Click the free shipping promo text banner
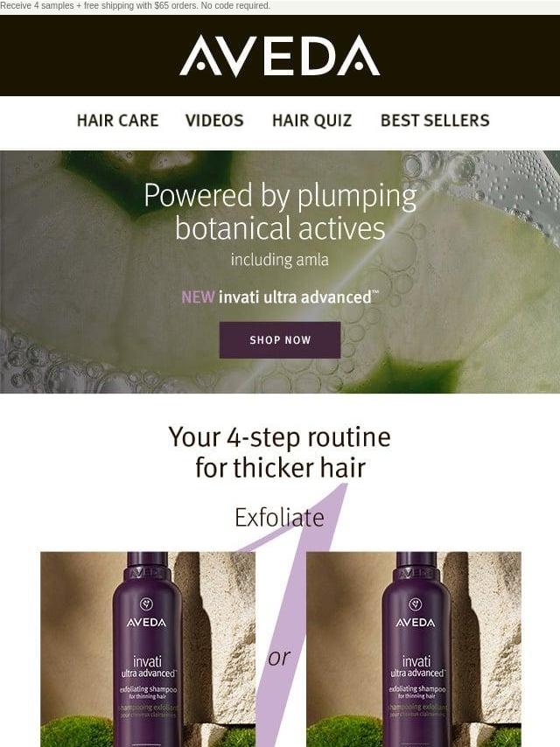 coord(136,6)
